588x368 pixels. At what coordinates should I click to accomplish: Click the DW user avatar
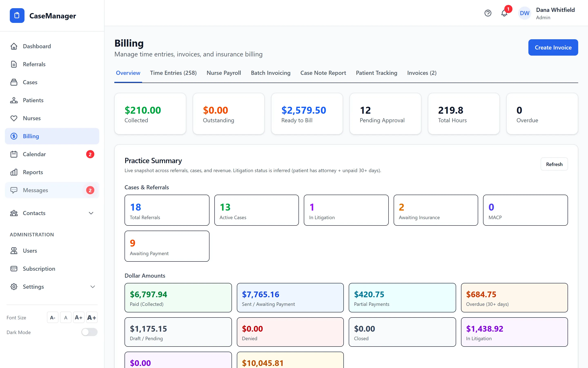(x=525, y=13)
